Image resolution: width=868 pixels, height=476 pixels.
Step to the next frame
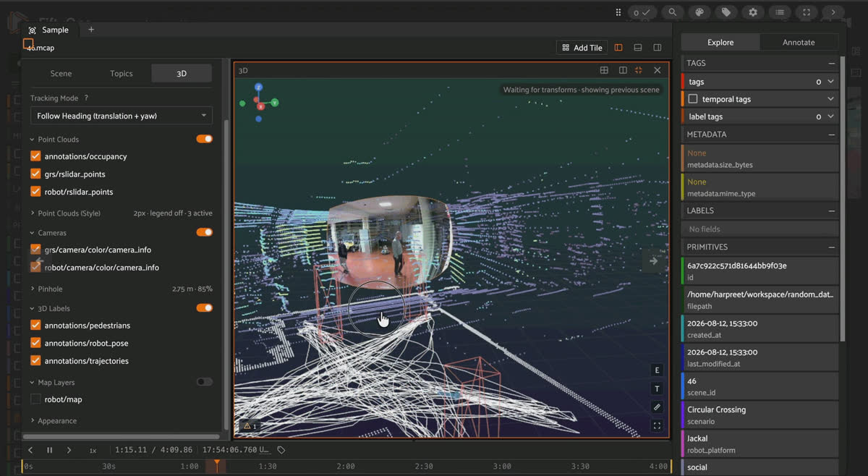pos(69,450)
